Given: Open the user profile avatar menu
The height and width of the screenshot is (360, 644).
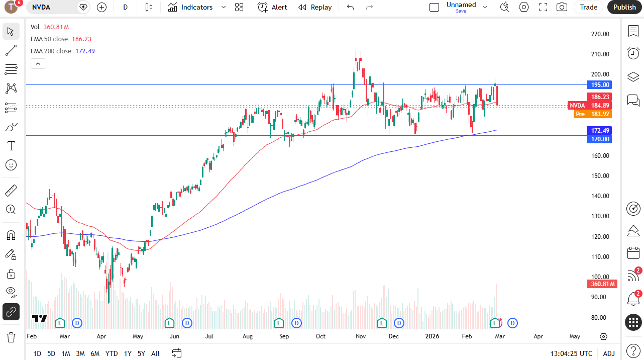Looking at the screenshot, I should click(x=11, y=7).
